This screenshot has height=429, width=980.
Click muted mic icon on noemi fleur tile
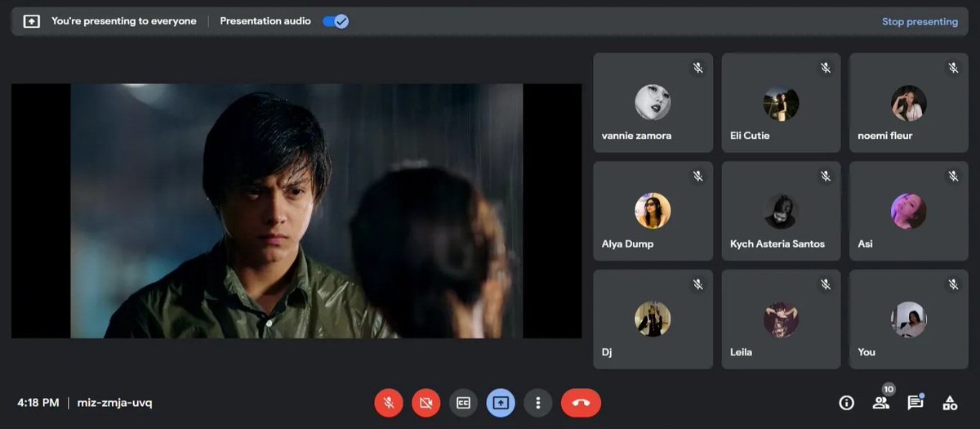point(953,68)
